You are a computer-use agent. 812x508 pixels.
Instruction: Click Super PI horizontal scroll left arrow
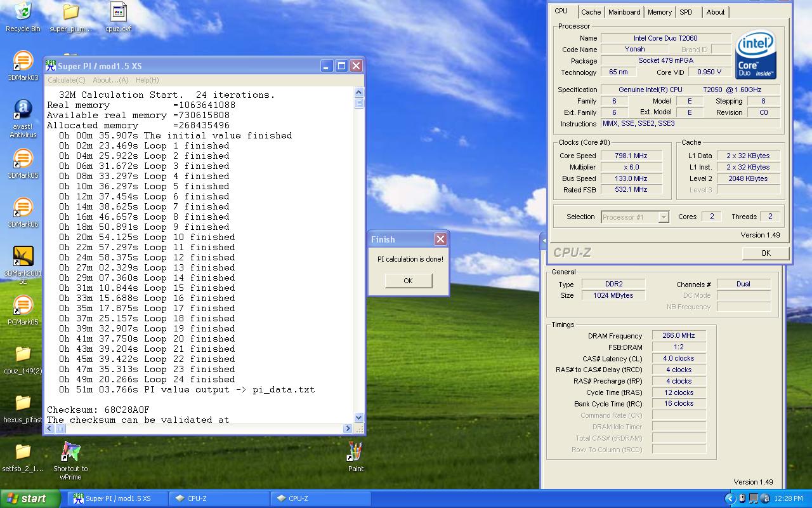coord(49,429)
